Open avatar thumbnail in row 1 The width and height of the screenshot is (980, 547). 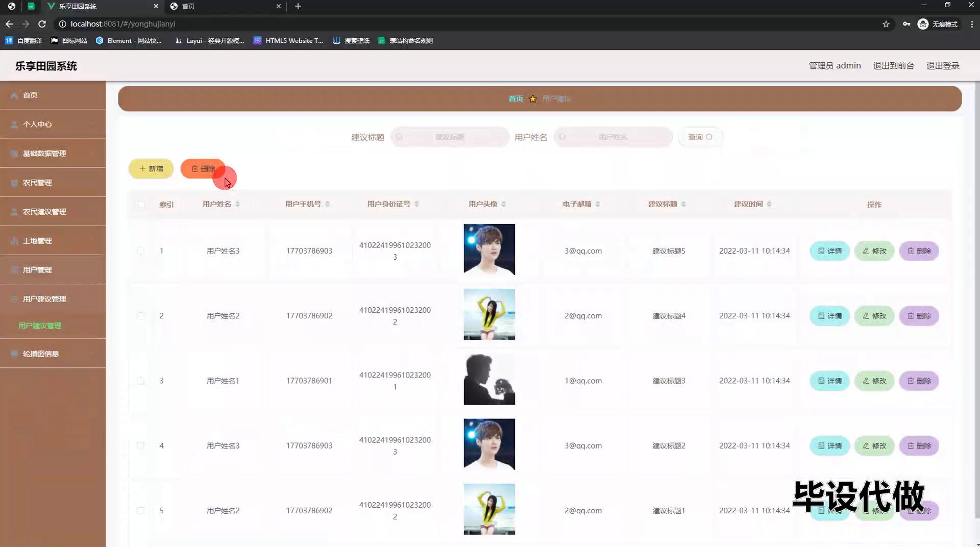(489, 250)
